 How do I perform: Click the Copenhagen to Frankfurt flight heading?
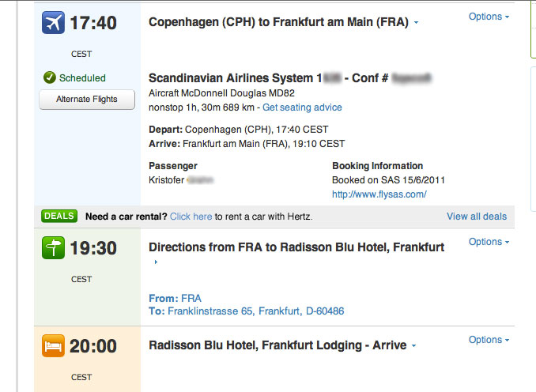coord(278,22)
